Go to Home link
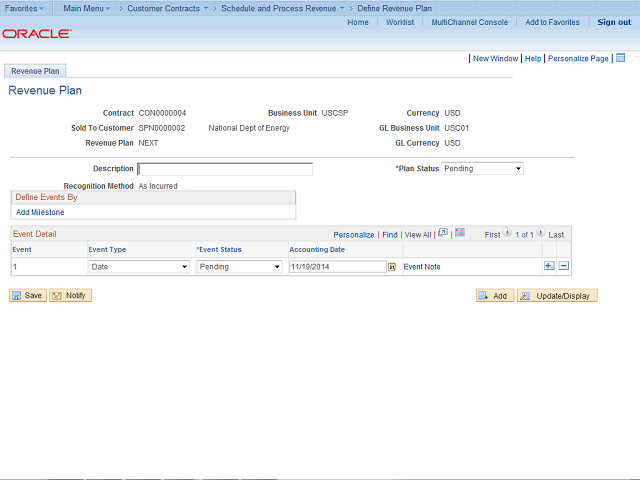This screenshot has width=640, height=480. click(358, 22)
